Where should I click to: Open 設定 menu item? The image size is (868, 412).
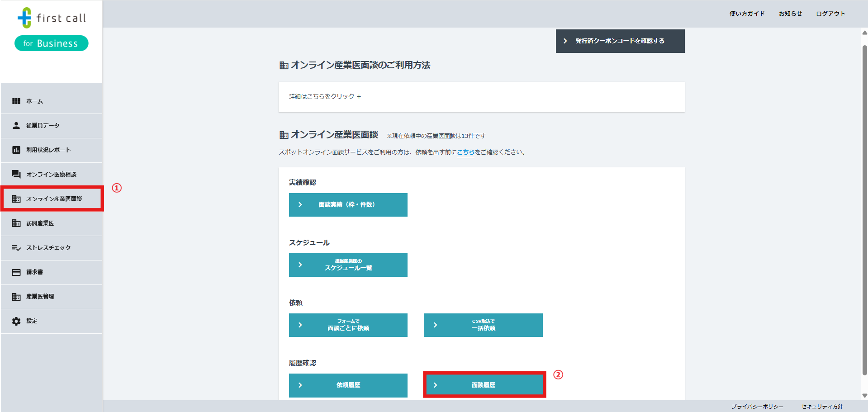[x=52, y=321]
